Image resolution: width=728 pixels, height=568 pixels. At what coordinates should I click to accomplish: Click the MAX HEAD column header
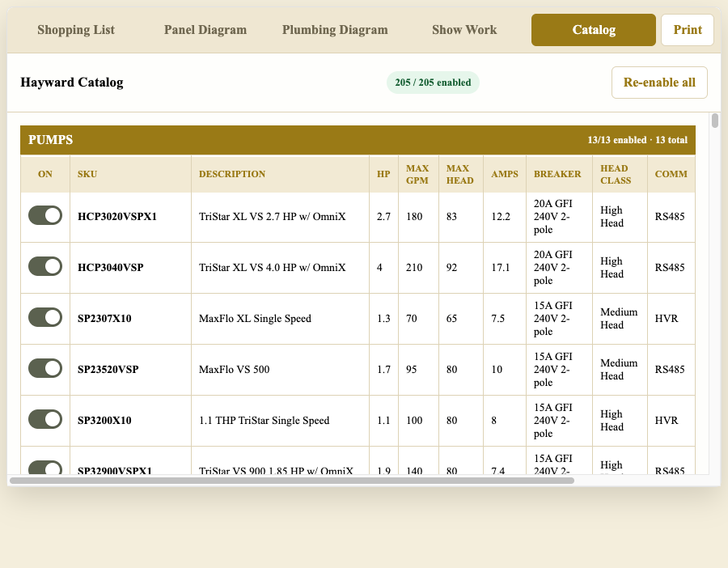pos(460,174)
